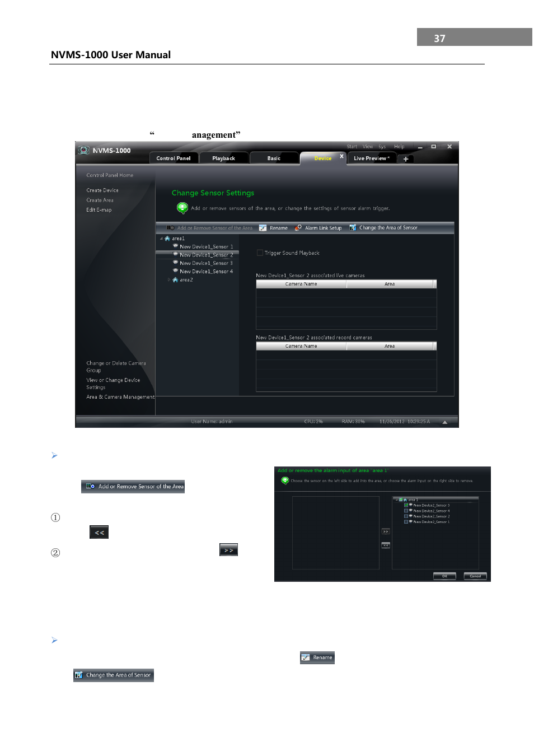The width and height of the screenshot is (534, 756).
Task: Open the Sys menu
Action: [x=382, y=147]
